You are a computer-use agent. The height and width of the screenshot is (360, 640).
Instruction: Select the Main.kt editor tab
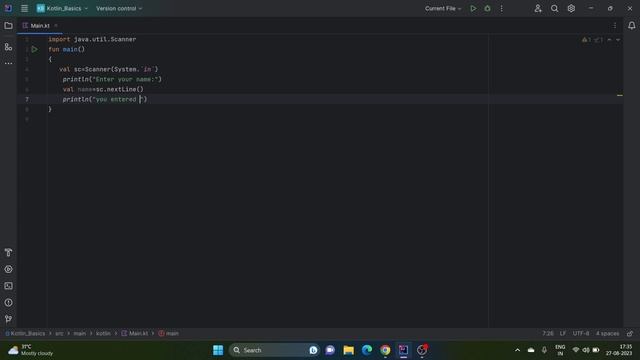pyautogui.click(x=40, y=26)
